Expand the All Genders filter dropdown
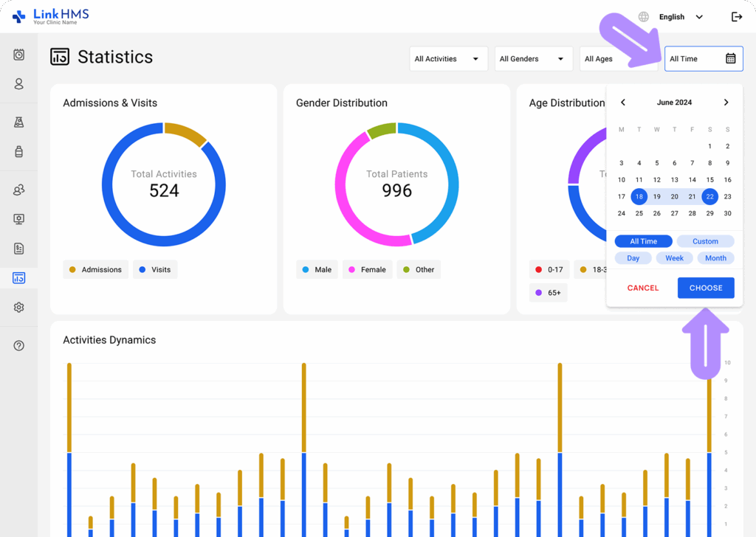 click(533, 58)
